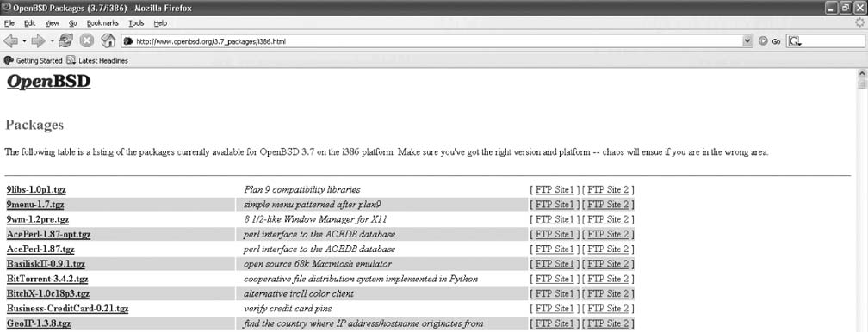Click FTP Site1 link for 9libs-1.0p1.tgz

tap(555, 190)
